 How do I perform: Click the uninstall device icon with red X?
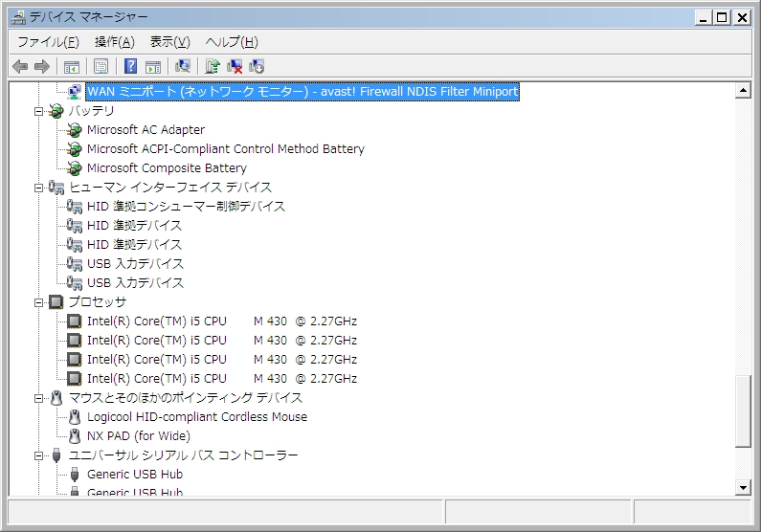click(235, 66)
